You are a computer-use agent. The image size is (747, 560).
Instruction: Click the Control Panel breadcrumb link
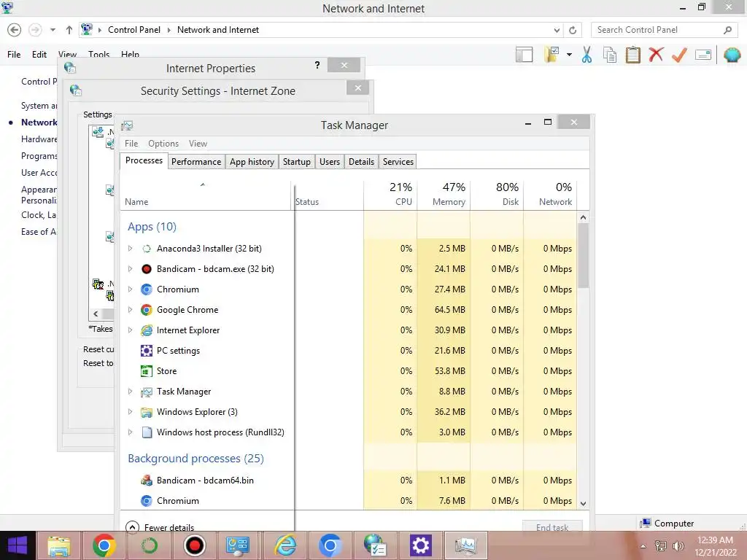click(x=134, y=30)
